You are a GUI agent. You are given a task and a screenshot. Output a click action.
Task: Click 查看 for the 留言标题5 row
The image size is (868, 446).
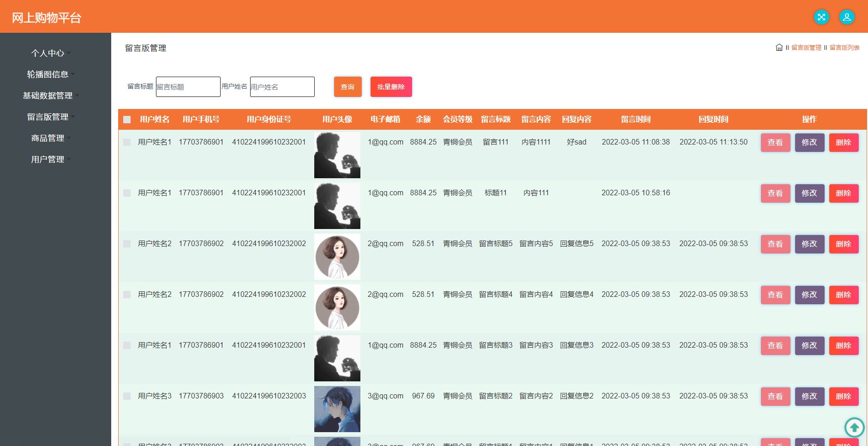pos(775,244)
